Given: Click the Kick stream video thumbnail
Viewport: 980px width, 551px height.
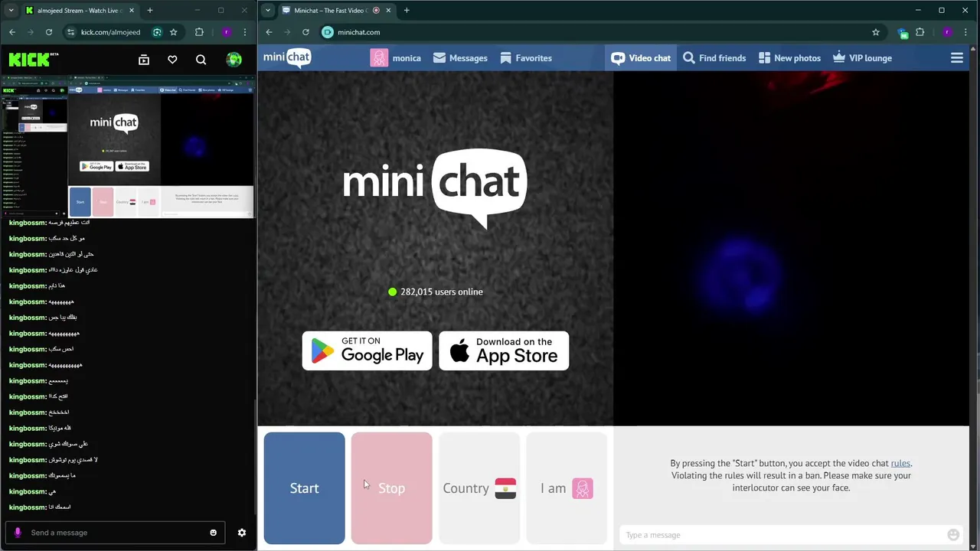Looking at the screenshot, I should click(128, 146).
